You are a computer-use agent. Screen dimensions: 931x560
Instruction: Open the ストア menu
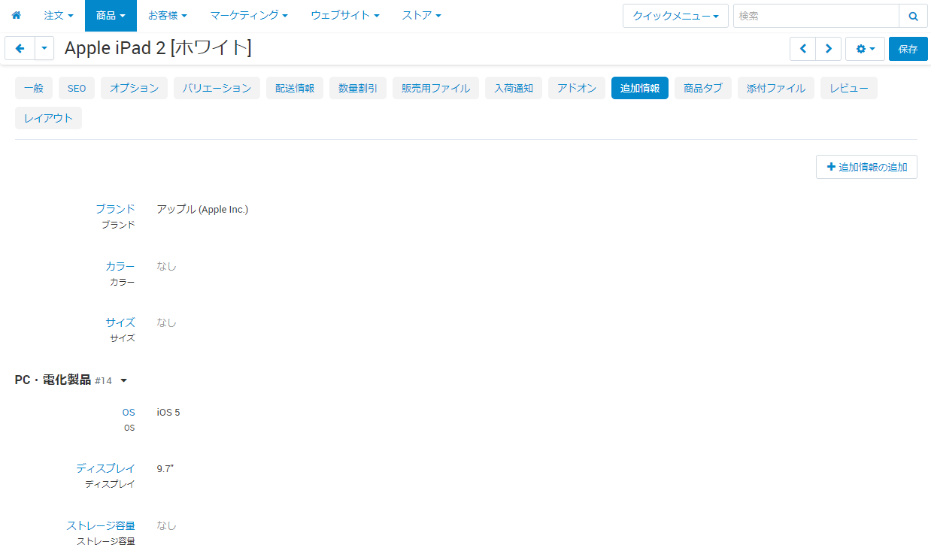421,16
